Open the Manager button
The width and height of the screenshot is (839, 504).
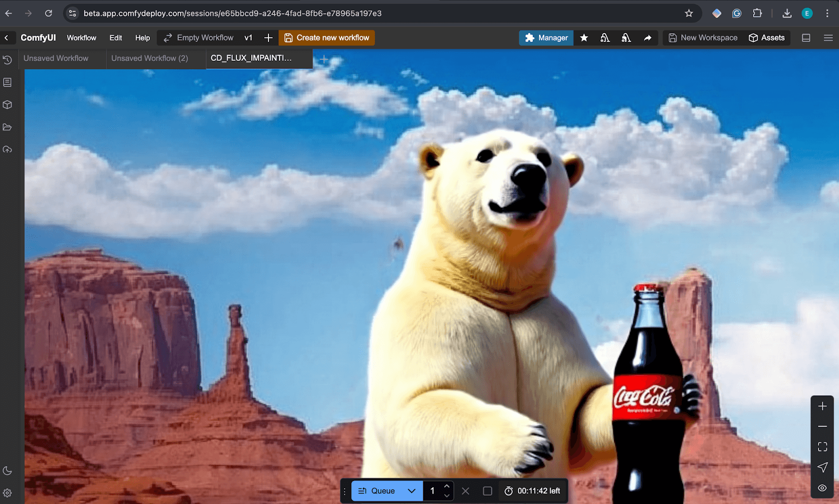point(546,38)
